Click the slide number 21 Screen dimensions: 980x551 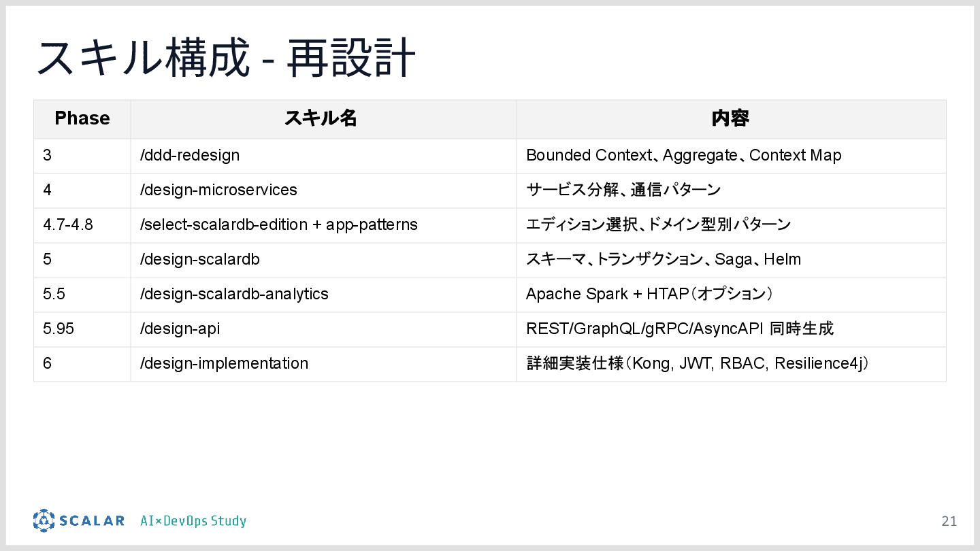[x=949, y=522]
